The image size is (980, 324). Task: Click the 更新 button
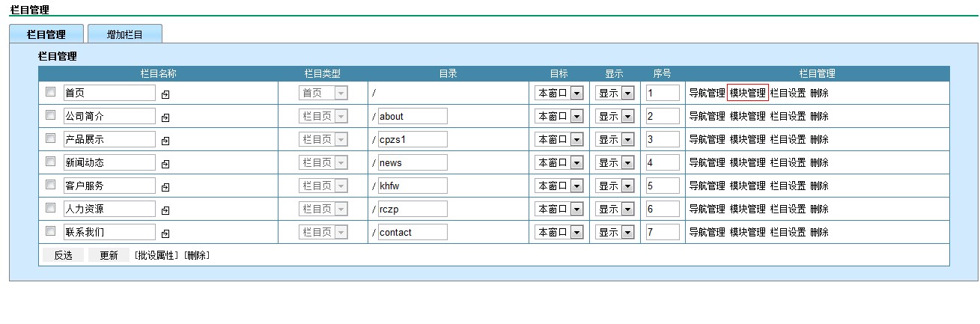pos(109,255)
